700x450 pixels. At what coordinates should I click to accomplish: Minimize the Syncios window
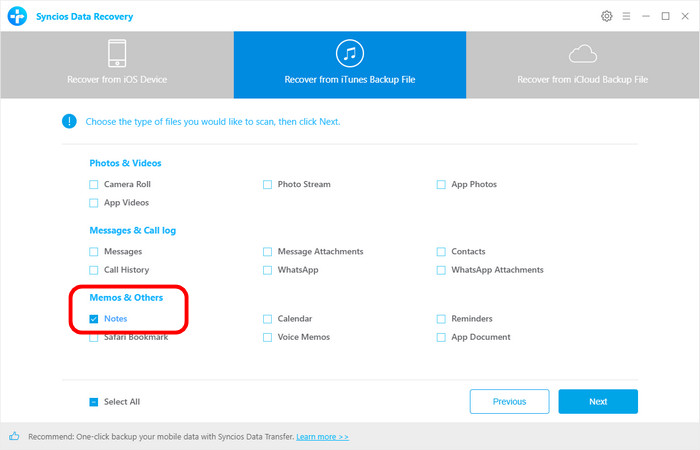coord(646,17)
